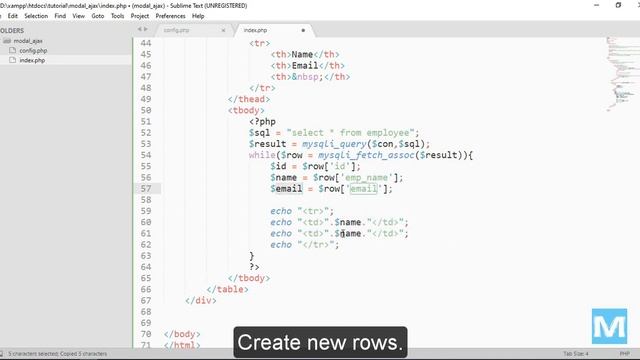Switch to the index.php tab
640x360 pixels.
255,30
